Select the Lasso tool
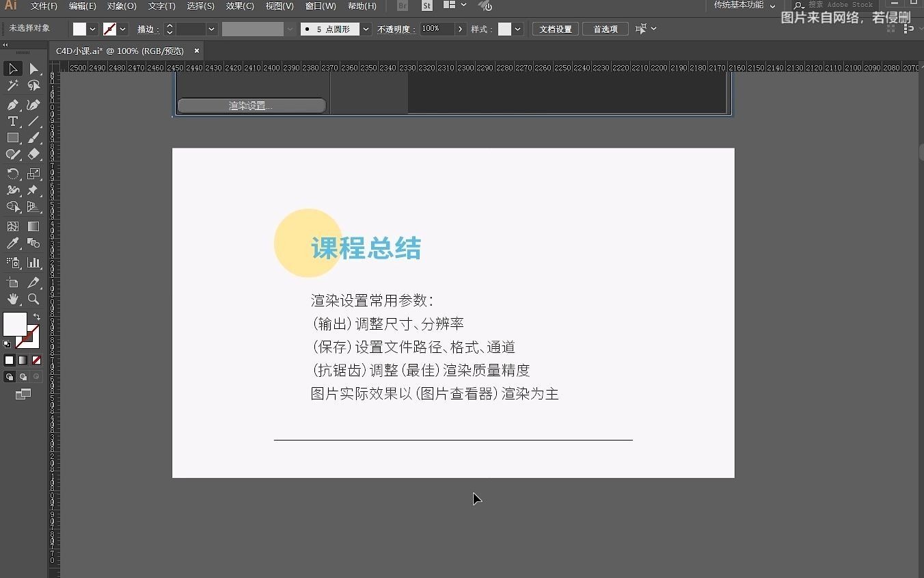The width and height of the screenshot is (924, 578). pyautogui.click(x=33, y=86)
